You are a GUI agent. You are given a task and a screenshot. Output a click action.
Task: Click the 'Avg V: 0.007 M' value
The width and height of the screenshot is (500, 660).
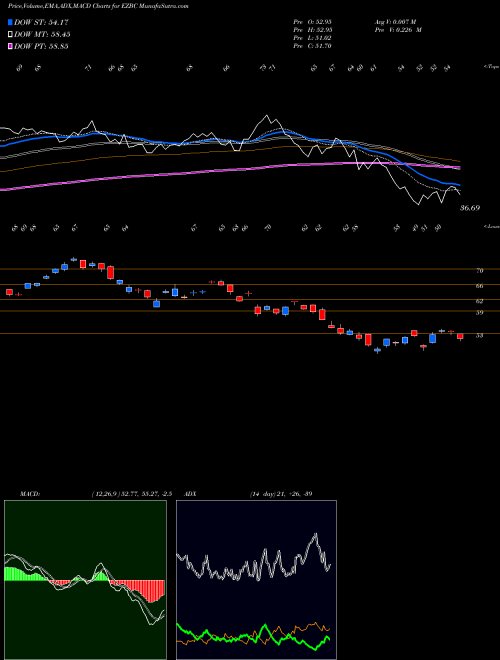tap(395, 22)
